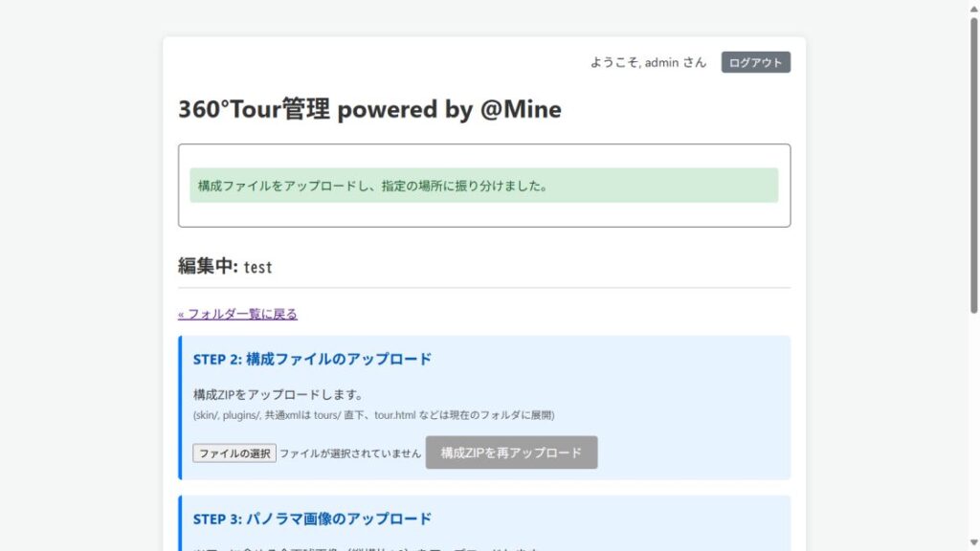Select the STEP 3 パノラマ画像のアップロード heading
This screenshot has height=551, width=980.
pos(312,518)
